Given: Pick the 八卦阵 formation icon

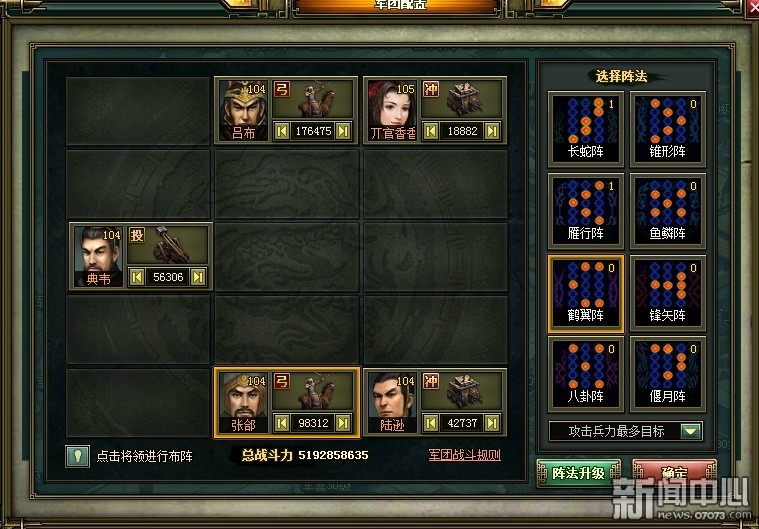Looking at the screenshot, I should [x=586, y=374].
